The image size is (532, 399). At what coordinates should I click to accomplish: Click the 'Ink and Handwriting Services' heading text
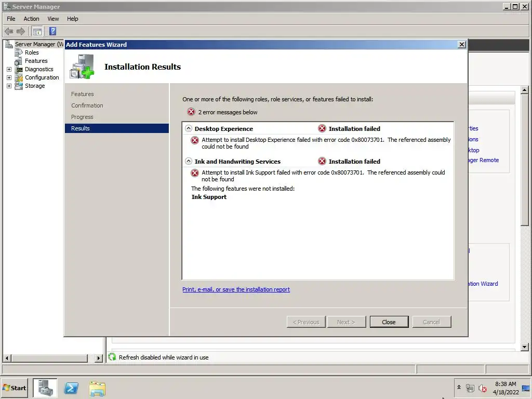(x=237, y=162)
